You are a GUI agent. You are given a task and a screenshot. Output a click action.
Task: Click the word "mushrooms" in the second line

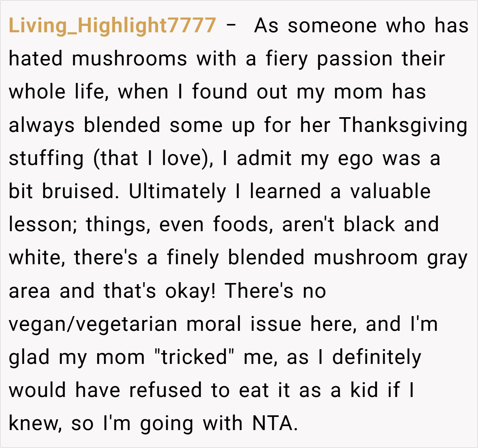click(129, 59)
